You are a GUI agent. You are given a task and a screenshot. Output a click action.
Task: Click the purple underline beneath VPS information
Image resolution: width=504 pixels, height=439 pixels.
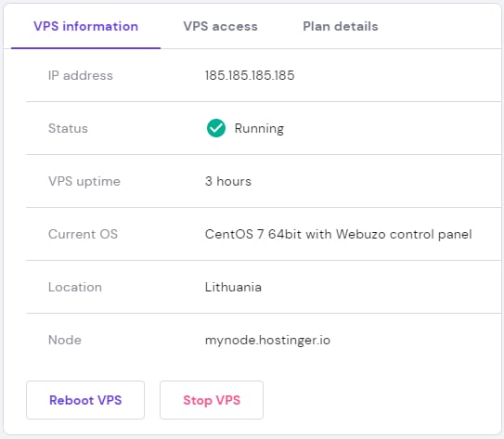point(85,48)
